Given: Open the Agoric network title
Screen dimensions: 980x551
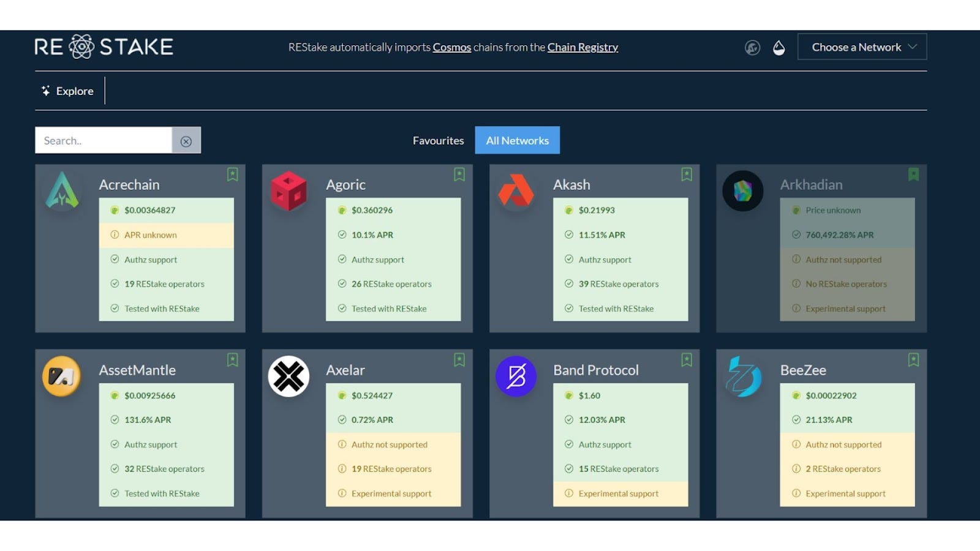Looking at the screenshot, I should pos(345,184).
